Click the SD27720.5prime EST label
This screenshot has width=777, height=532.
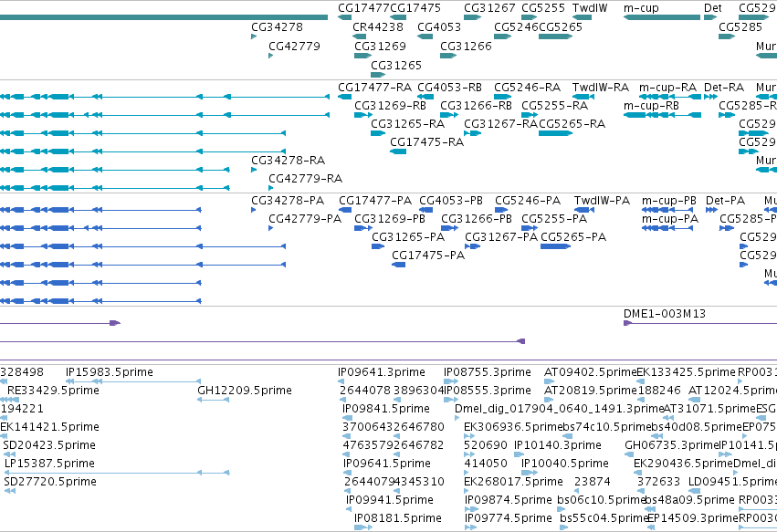[x=50, y=482]
